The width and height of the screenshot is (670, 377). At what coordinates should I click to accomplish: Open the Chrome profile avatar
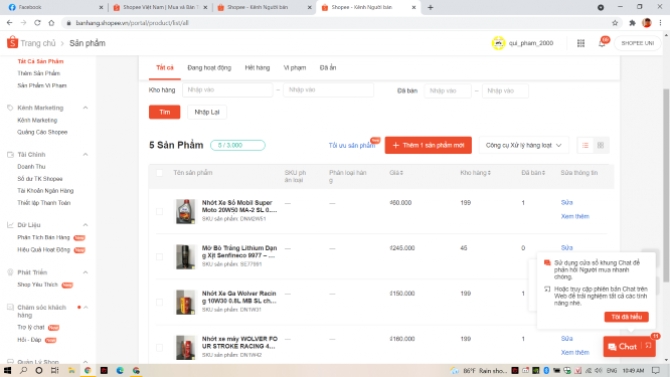pos(646,23)
